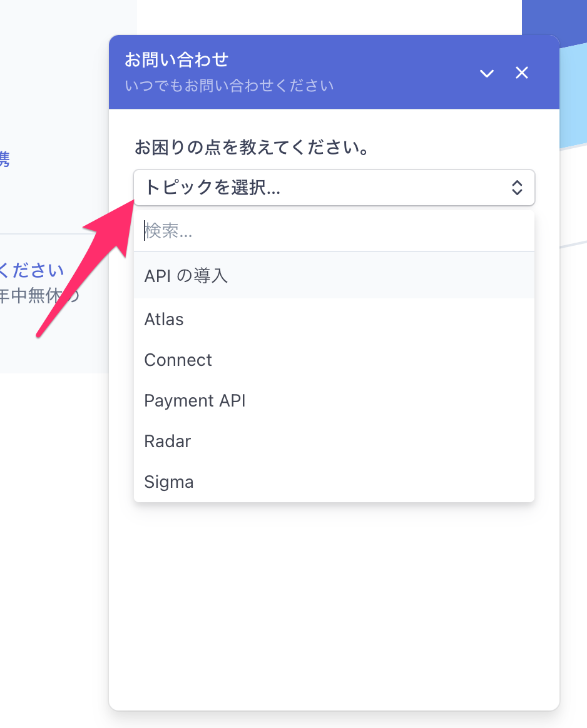The image size is (587, 728).
Task: Close the お問い合わせ contact widget
Action: 521,73
